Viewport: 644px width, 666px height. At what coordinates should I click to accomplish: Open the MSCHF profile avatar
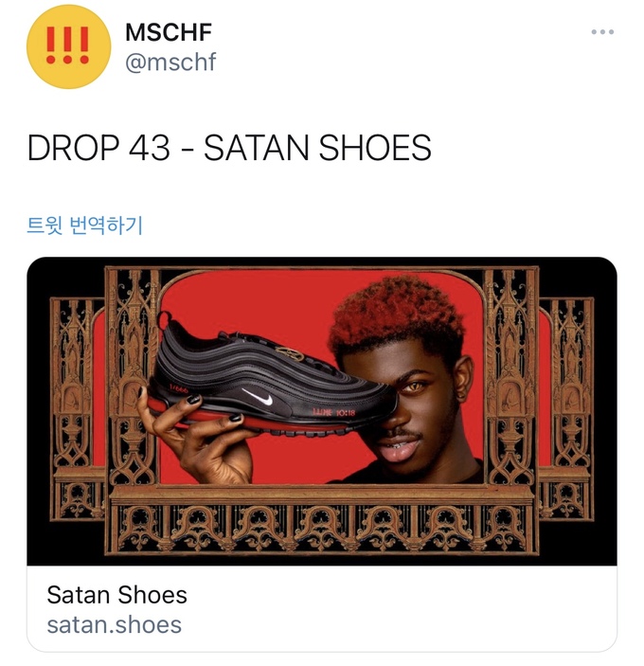(68, 46)
